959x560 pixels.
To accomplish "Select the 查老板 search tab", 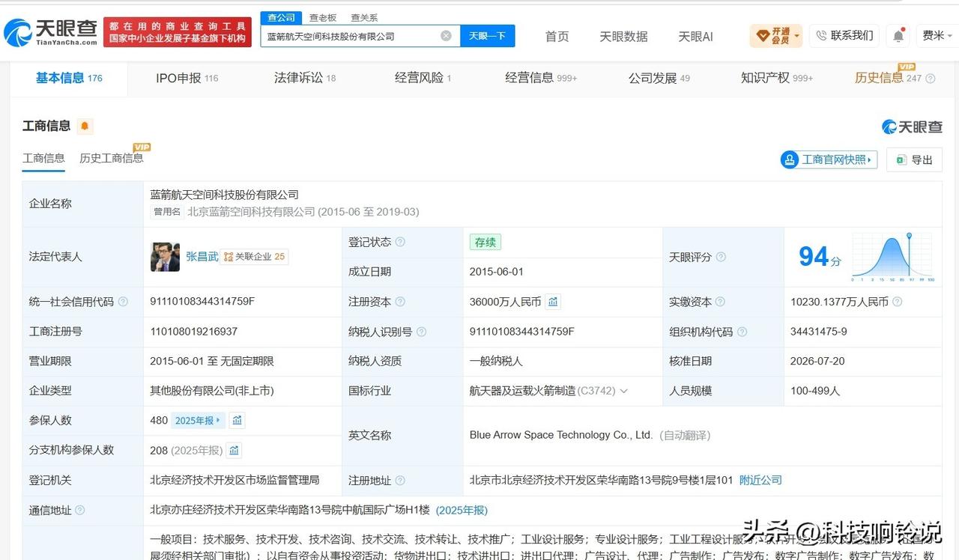I will pyautogui.click(x=323, y=17).
